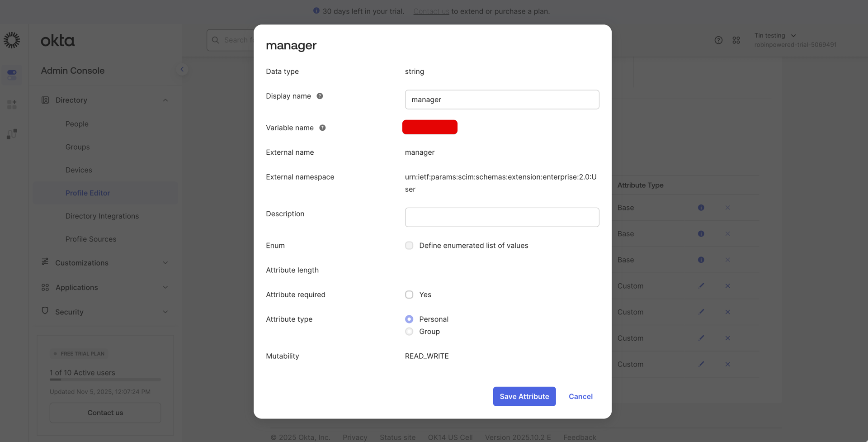Open Directory Integrations in the sidebar
The image size is (868, 442).
[x=102, y=216]
